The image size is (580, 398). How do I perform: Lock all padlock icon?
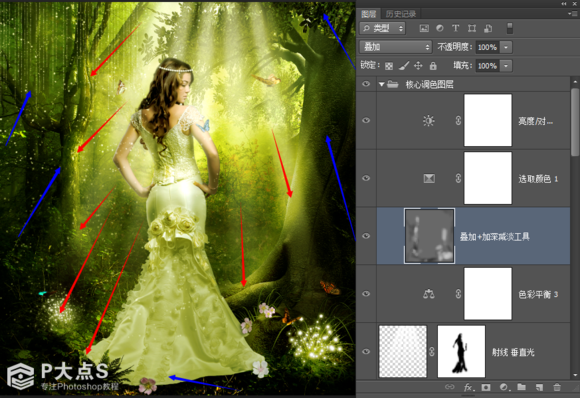point(433,66)
